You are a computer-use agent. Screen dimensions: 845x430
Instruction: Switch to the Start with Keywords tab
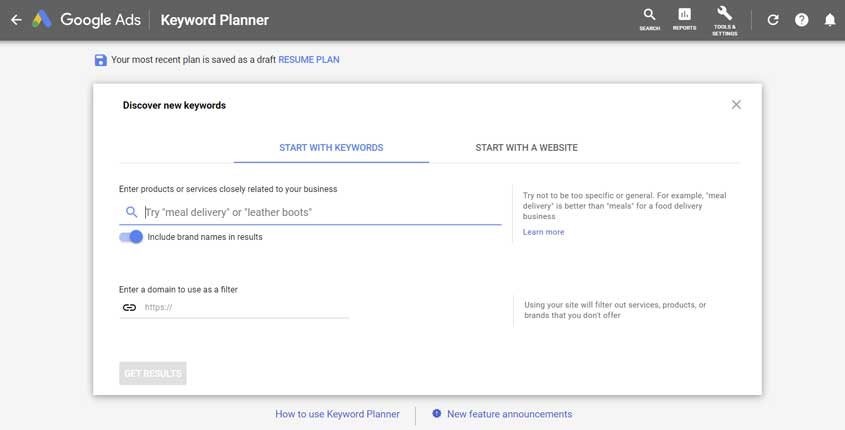(331, 148)
